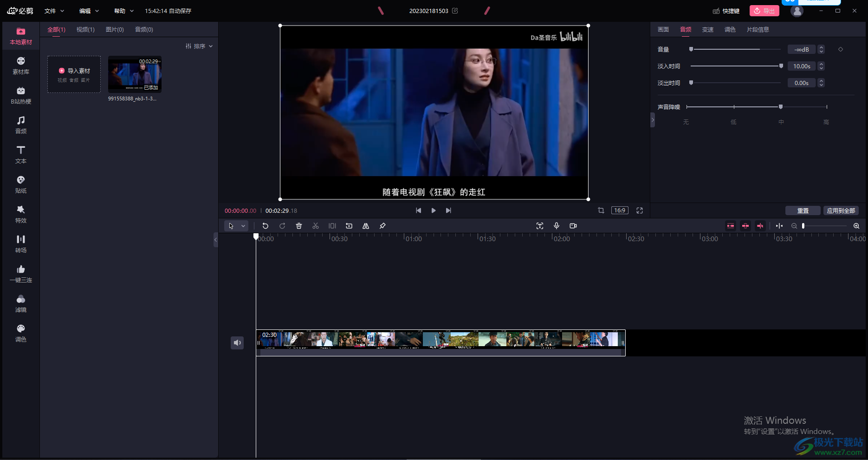Delete selected clip with trash icon
Screen dimensions: 868x460
coord(299,226)
